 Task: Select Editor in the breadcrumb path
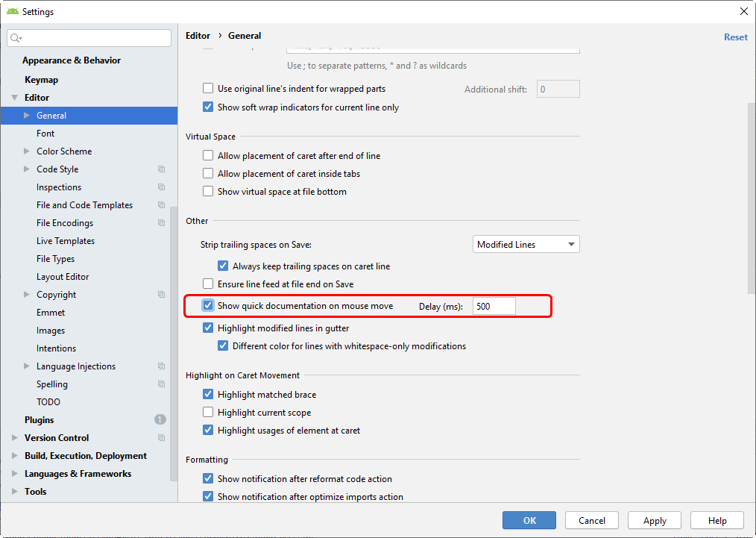click(198, 35)
